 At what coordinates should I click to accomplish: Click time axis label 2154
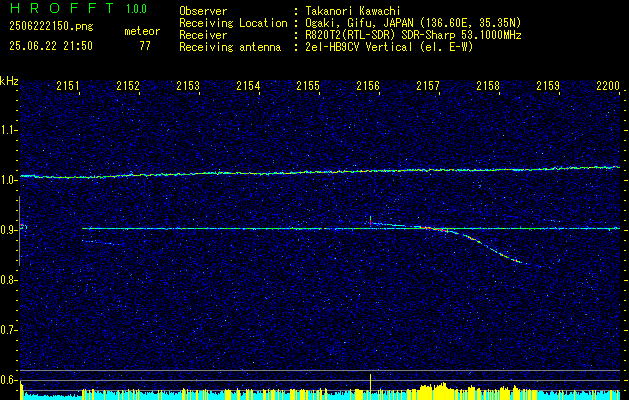click(x=248, y=86)
